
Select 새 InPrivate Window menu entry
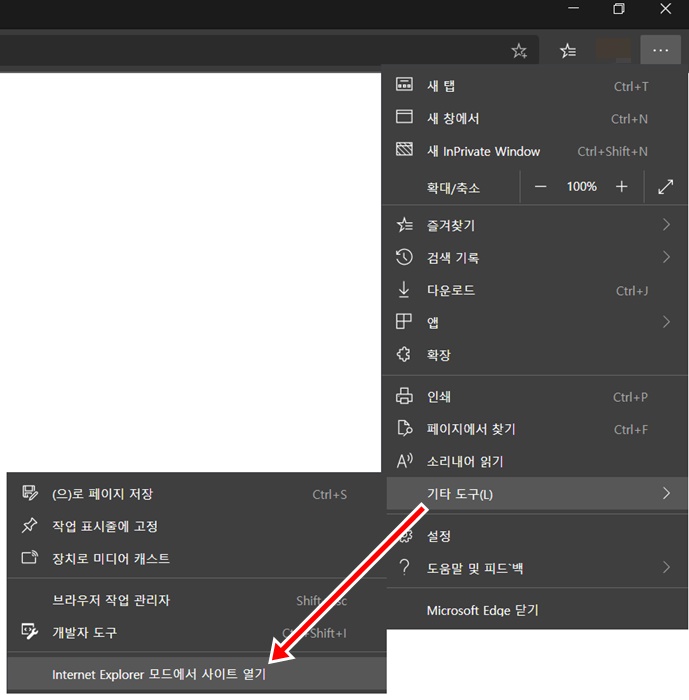pos(535,151)
